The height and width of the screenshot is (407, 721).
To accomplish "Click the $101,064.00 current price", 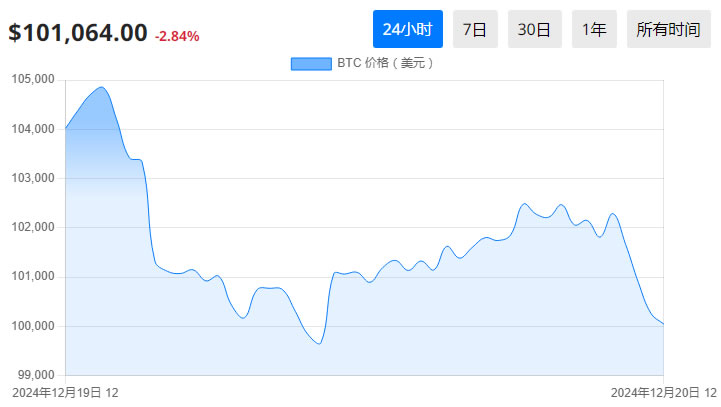I will [x=77, y=33].
